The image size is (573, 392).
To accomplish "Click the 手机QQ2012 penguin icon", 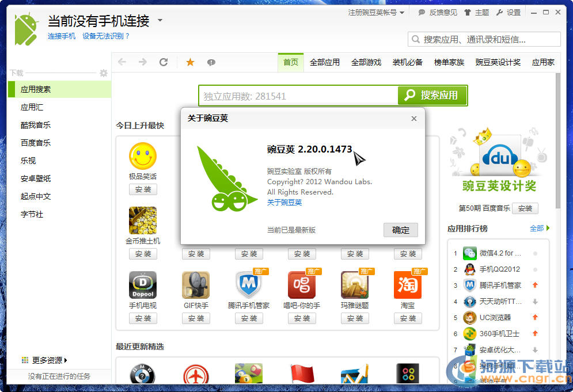I will (x=469, y=269).
